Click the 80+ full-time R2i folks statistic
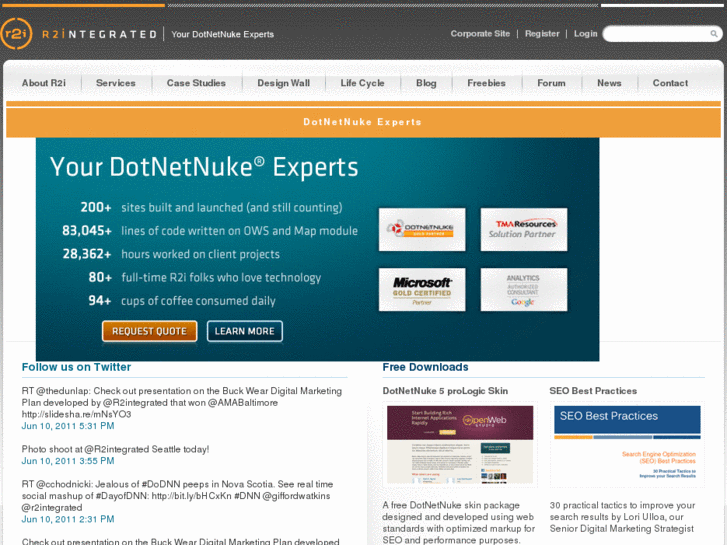 (204, 277)
